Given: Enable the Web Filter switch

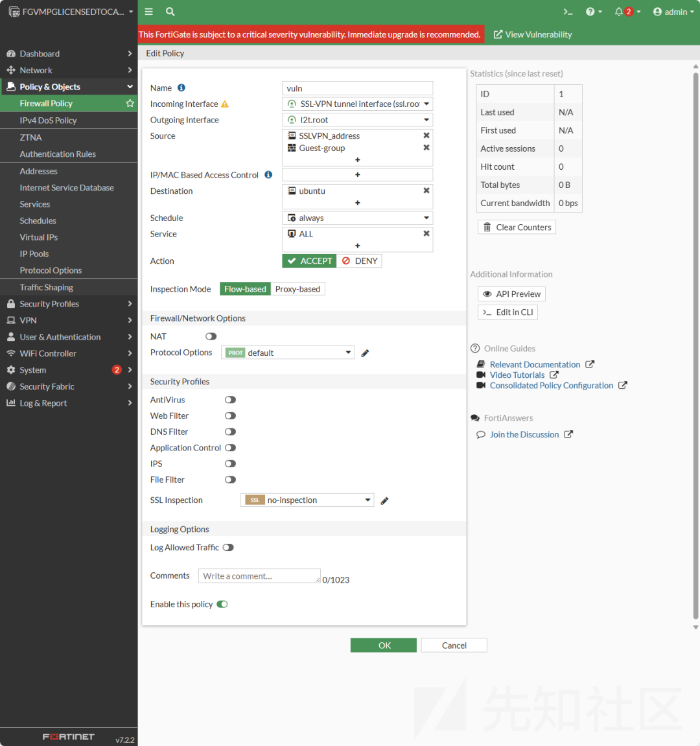Looking at the screenshot, I should 230,416.
